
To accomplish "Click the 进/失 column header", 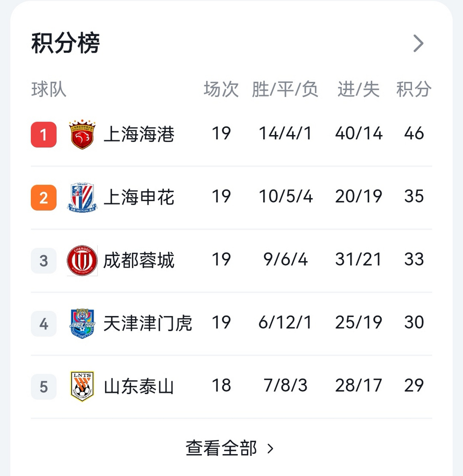I will point(358,89).
